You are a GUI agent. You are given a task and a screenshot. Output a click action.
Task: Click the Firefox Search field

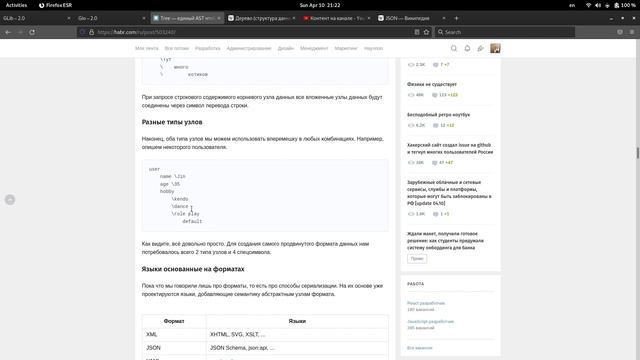pyautogui.click(x=505, y=32)
